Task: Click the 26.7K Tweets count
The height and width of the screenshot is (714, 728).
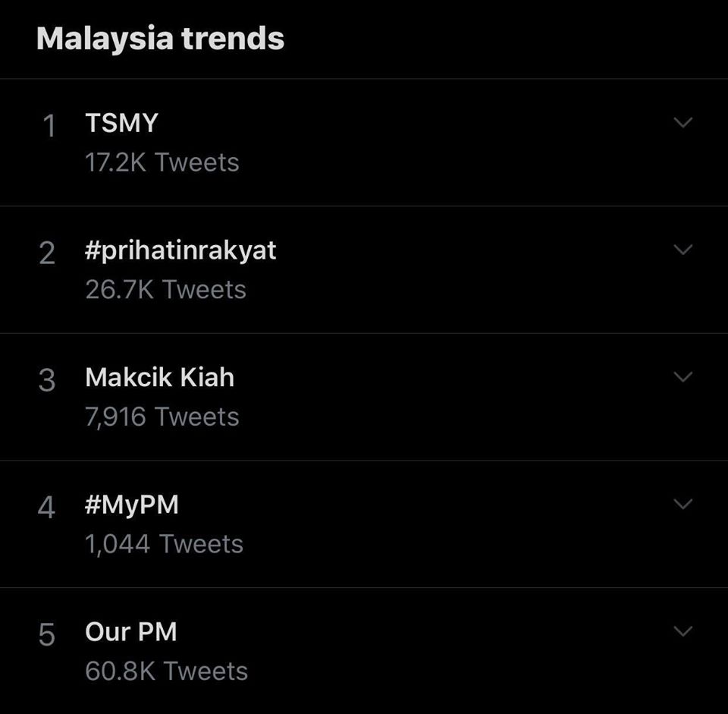Action: 165,290
